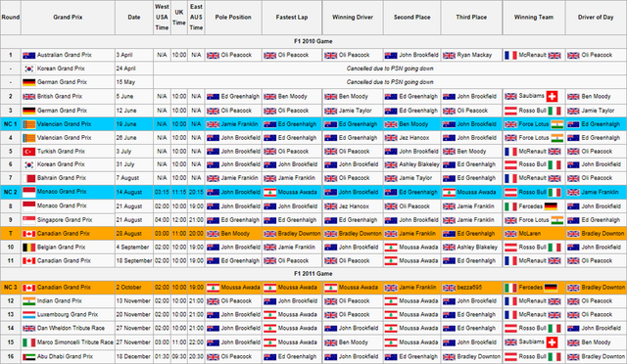The image size is (627, 364).
Task: Click the Italian flag after Rosso Bull in round 16
Action: [x=555, y=357]
